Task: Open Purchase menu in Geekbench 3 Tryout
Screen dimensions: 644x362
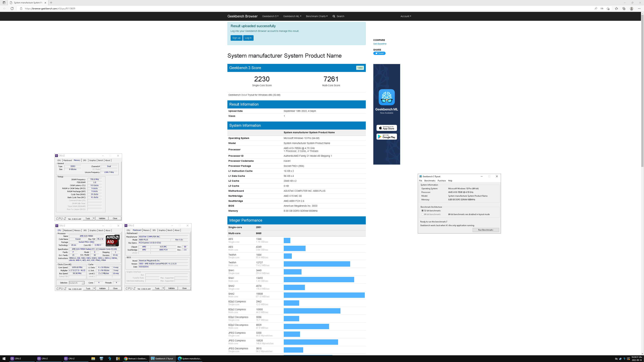Action: click(x=442, y=181)
